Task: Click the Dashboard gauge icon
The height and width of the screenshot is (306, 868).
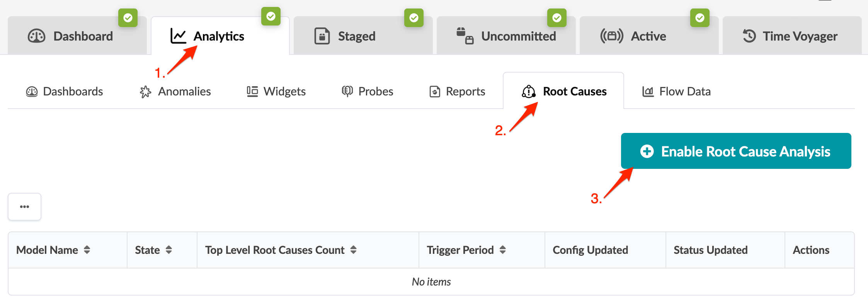Action: tap(37, 36)
